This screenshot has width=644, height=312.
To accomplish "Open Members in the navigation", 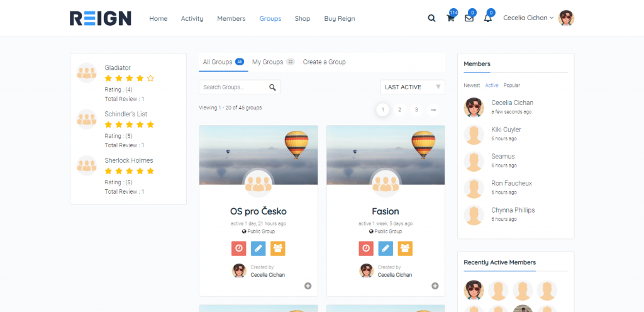I will click(231, 18).
